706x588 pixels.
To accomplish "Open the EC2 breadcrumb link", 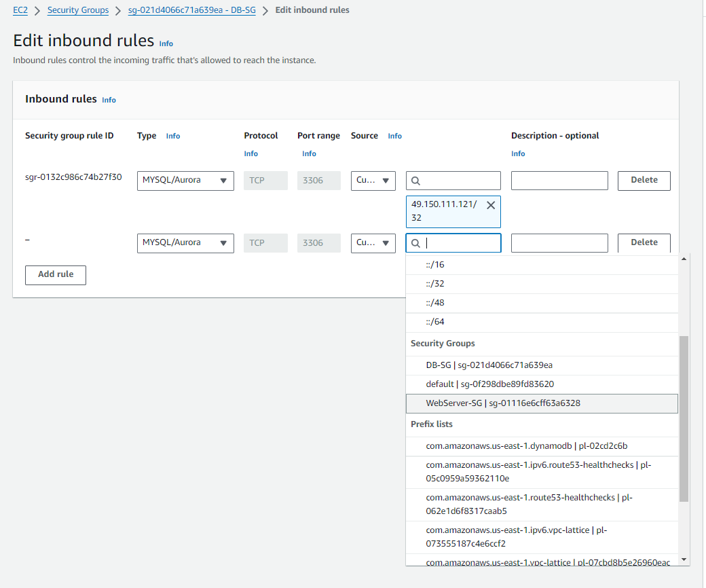I will (x=20, y=10).
